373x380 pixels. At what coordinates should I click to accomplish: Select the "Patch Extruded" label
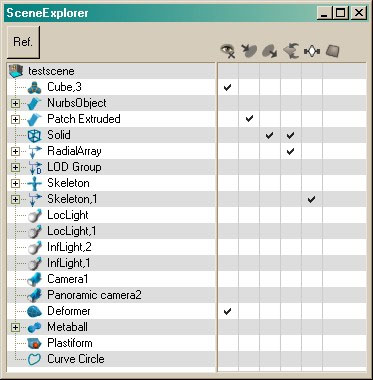84,119
